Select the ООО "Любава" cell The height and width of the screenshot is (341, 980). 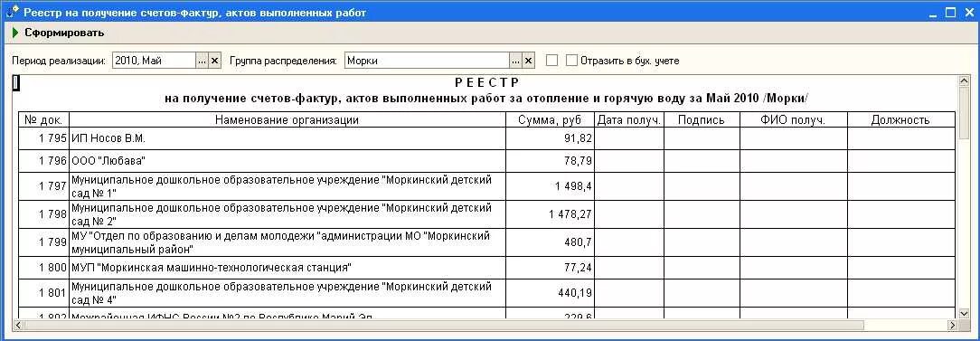pos(287,161)
